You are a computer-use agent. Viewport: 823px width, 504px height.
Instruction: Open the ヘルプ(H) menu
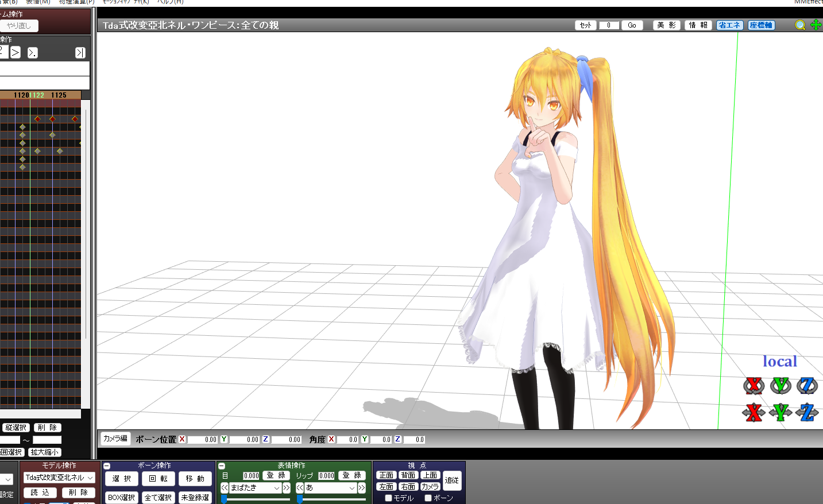(170, 2)
